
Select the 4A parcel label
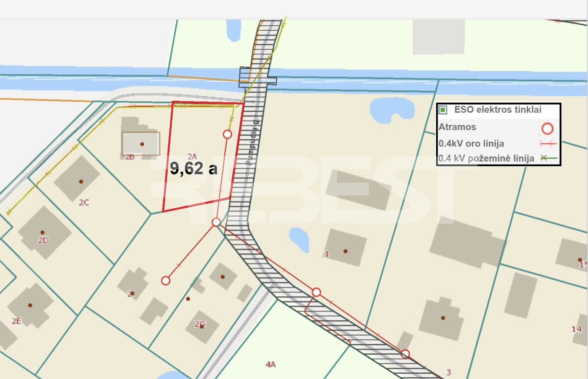tap(270, 364)
